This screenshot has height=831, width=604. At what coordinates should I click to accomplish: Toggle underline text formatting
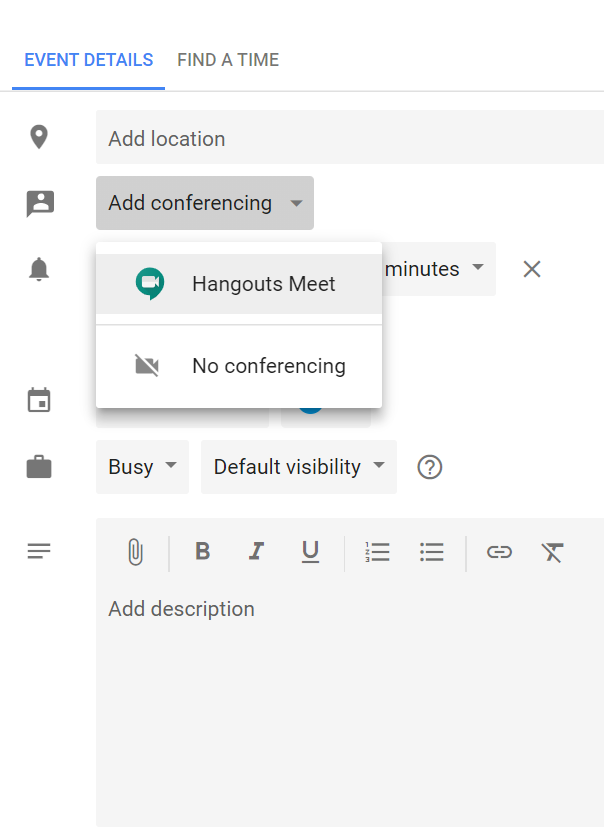click(x=311, y=552)
